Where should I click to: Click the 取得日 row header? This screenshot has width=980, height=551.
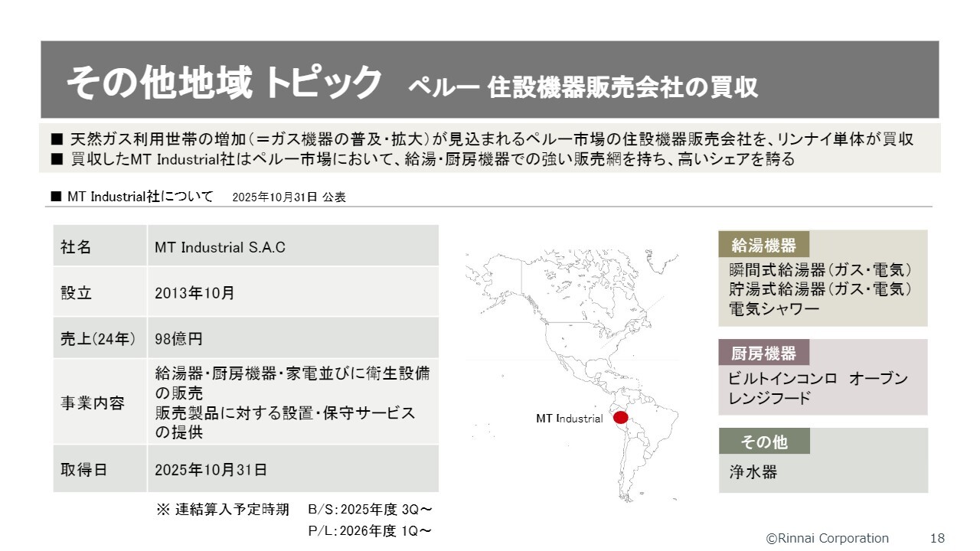point(84,469)
